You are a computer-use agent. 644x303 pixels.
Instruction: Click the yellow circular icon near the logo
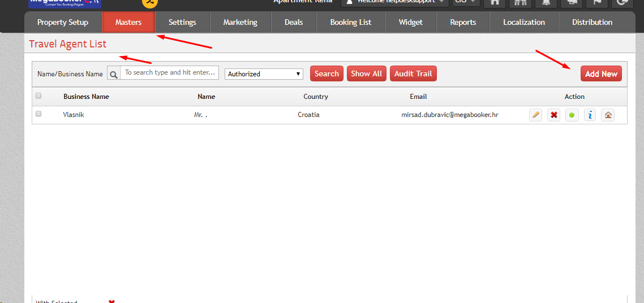pos(150,2)
